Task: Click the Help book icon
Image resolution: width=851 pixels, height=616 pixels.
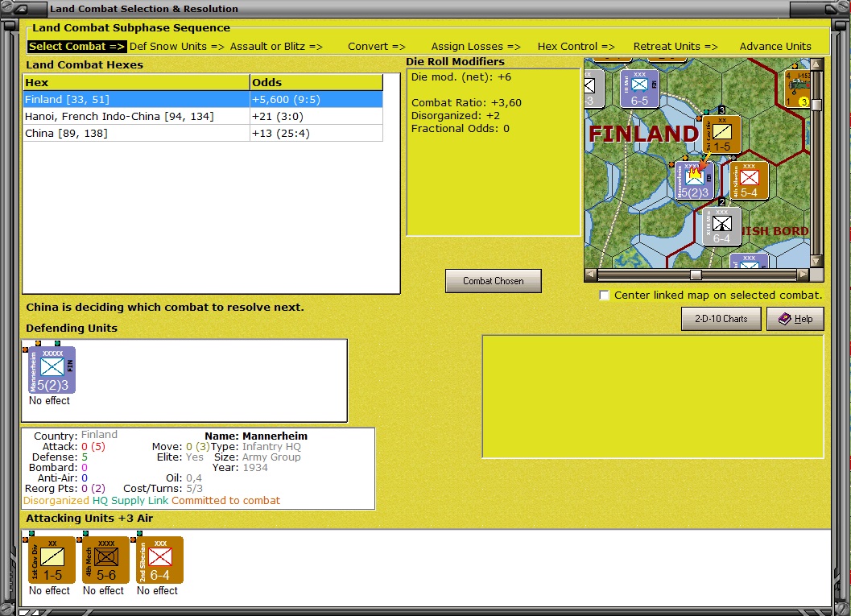Action: point(785,319)
